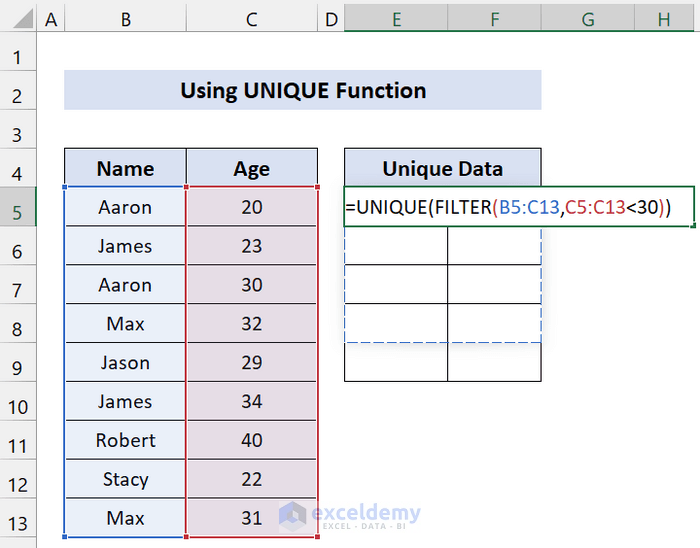Screen dimensions: 700x548
Task: Click 'James' in row 10
Action: [x=125, y=401]
